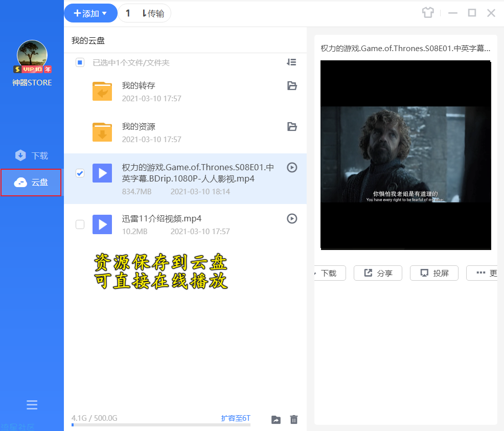Click the 扩容至6T link
Screen dimensions: 504x431
236,418
